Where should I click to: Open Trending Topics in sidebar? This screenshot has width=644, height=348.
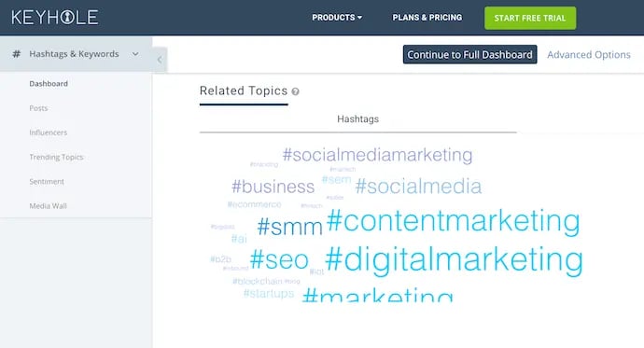(x=56, y=157)
